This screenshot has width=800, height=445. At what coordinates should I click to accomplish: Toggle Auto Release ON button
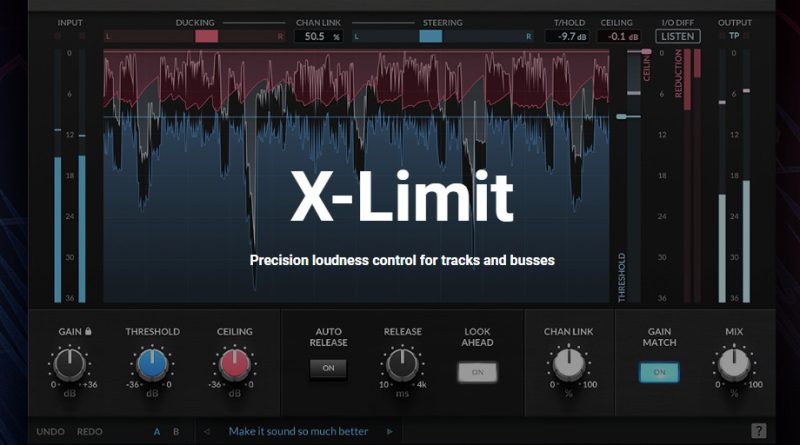pyautogui.click(x=328, y=368)
